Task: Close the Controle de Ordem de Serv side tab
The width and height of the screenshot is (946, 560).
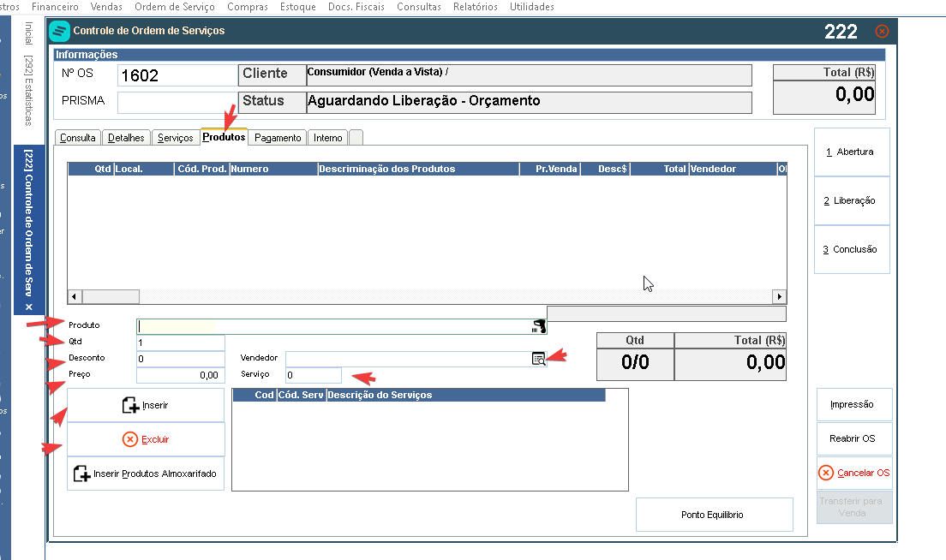Action: tap(28, 307)
